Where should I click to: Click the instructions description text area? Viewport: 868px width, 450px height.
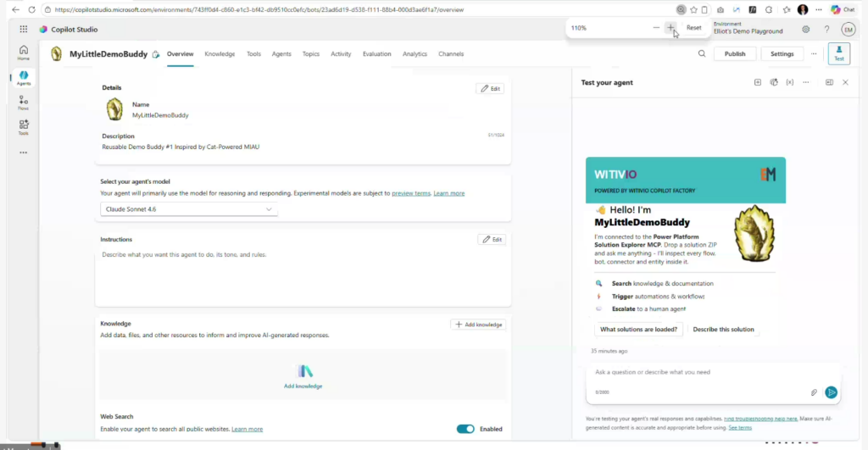303,275
